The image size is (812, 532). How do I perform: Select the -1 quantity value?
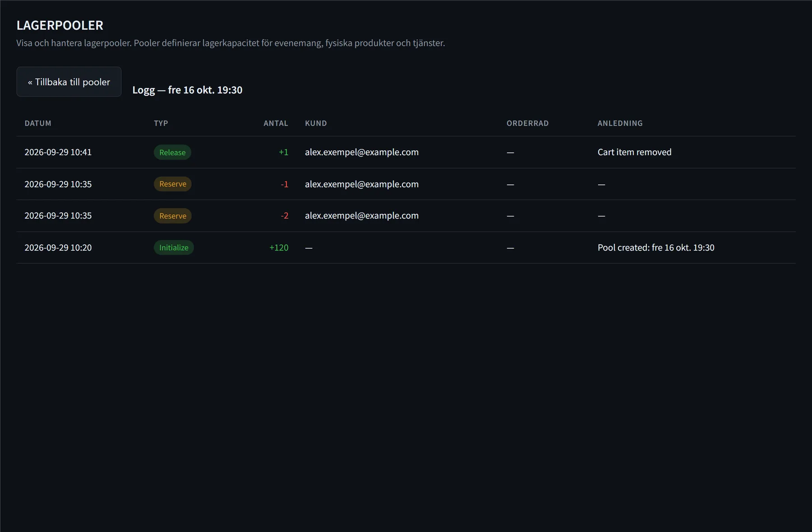(x=284, y=184)
